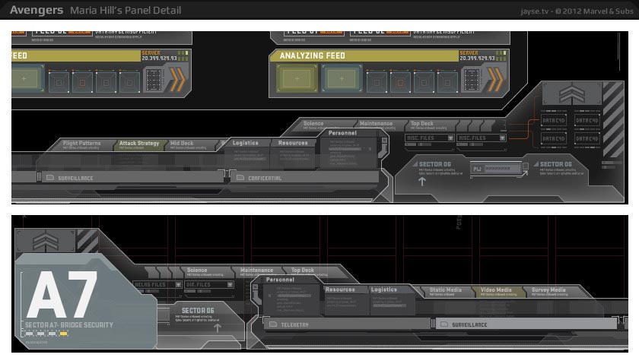The image size is (639, 364).
Task: Click the folder icon on the SURVEILLANCE bar beside CONFIDENTIAL
Action: pos(50,178)
